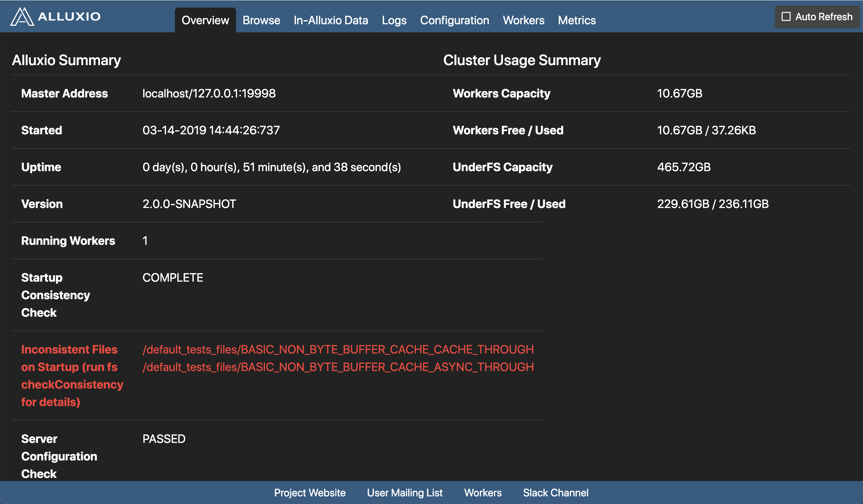
Task: Click the Alluxio logo icon
Action: click(22, 16)
